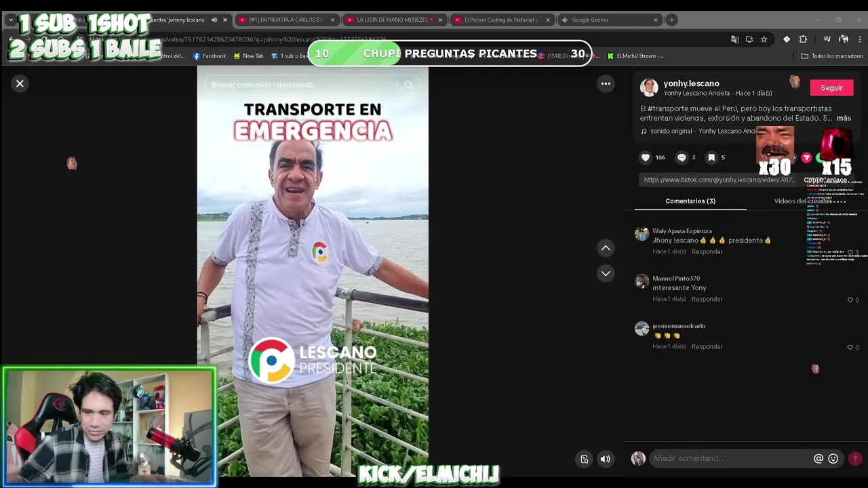Viewport: 868px width, 488px height.
Task: Save video with bookmark icon
Action: coord(711,157)
